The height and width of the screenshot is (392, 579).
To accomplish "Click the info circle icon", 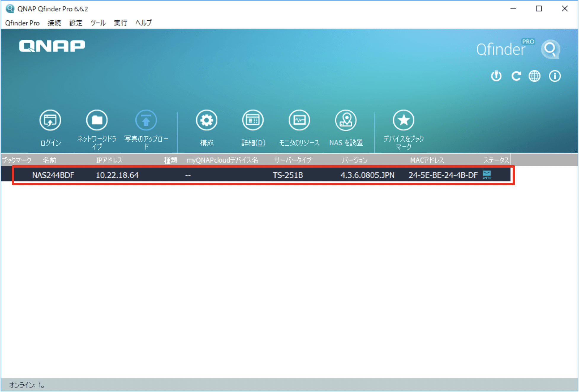I will point(555,76).
